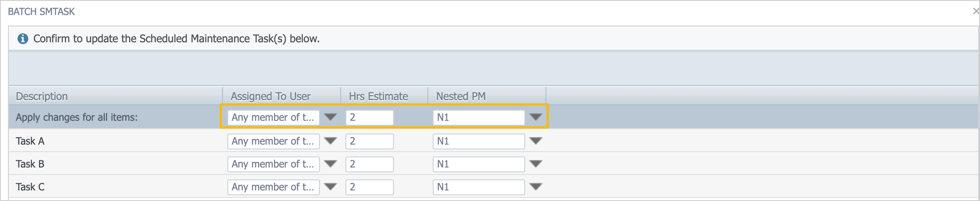Open Assigned To User dropdown for all items

click(x=330, y=117)
